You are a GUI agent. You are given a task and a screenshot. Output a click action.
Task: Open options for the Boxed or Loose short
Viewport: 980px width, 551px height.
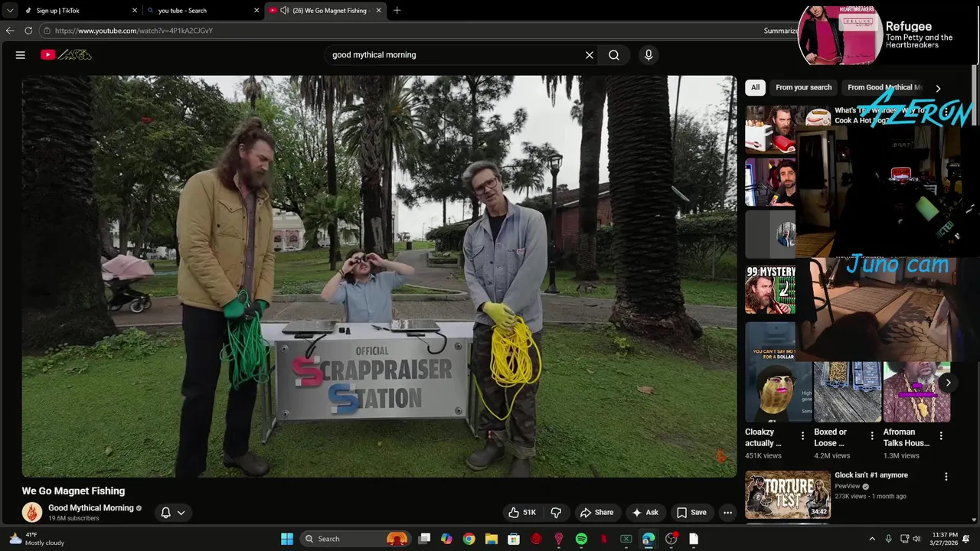pos(872,436)
